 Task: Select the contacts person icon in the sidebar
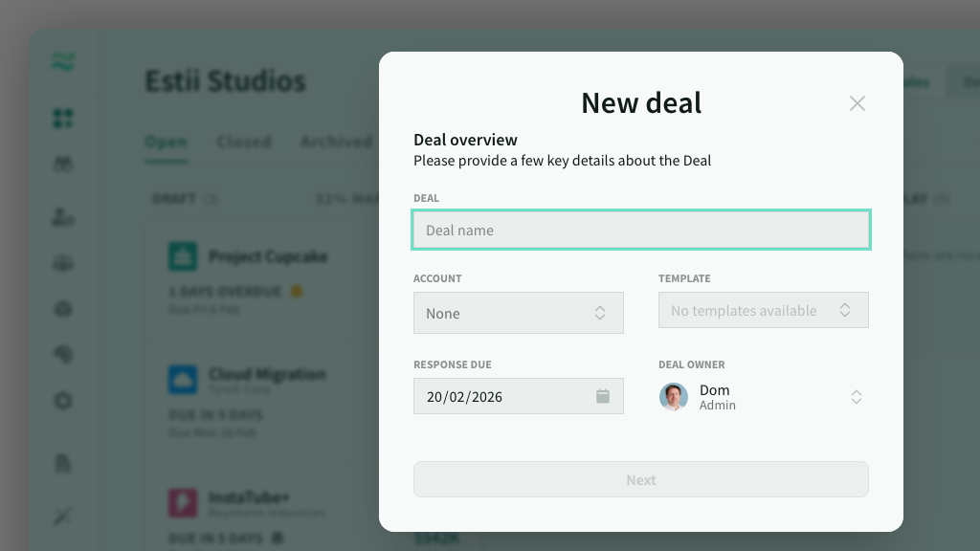coord(62,217)
